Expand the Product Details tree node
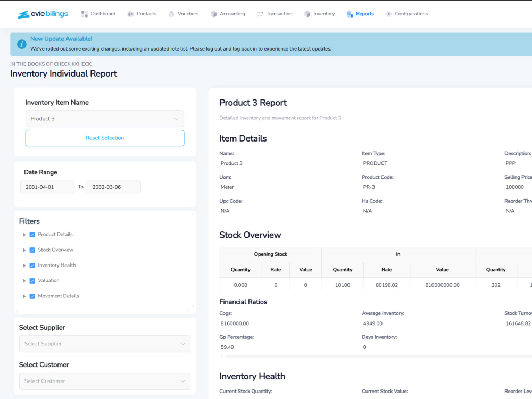 24,235
